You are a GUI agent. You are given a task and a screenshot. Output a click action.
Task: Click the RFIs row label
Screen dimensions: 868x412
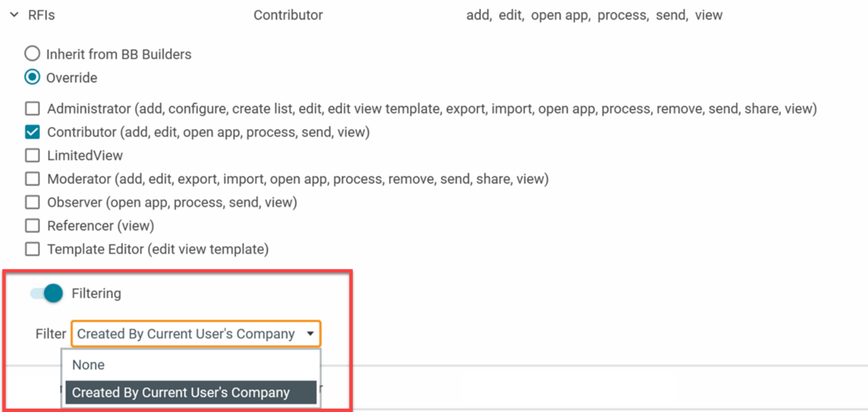pos(42,15)
